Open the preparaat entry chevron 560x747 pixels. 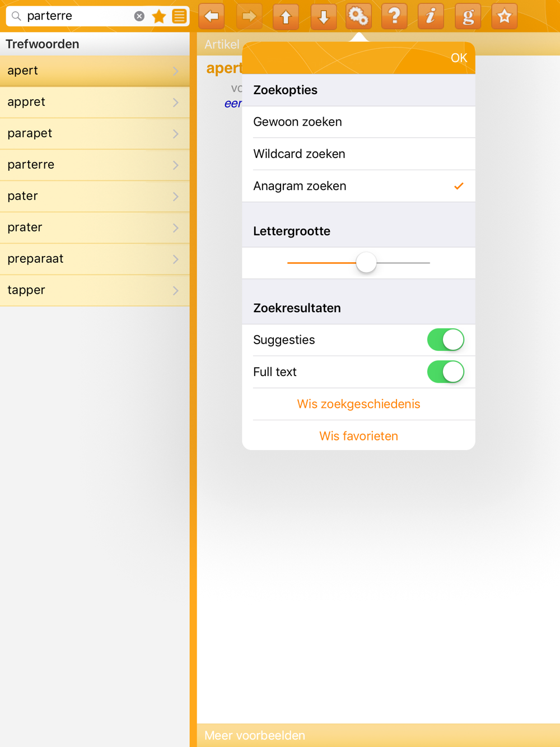click(x=176, y=259)
